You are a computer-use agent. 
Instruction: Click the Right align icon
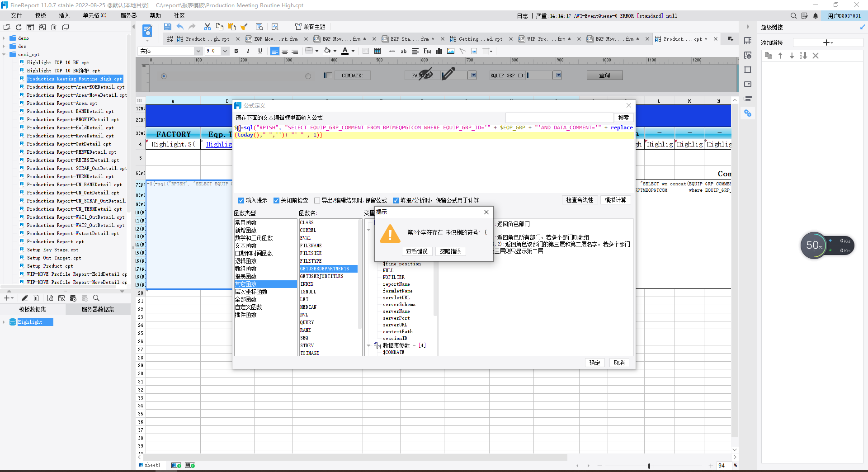pyautogui.click(x=295, y=51)
